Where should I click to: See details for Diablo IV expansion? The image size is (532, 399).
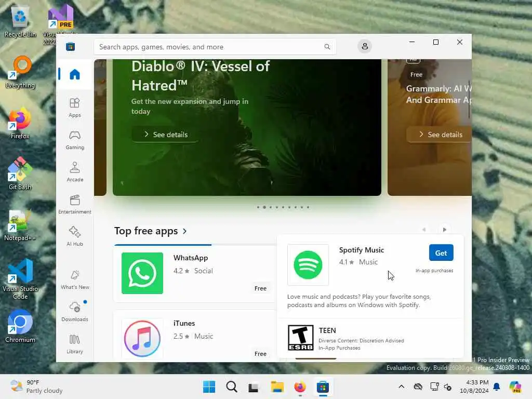pos(165,135)
